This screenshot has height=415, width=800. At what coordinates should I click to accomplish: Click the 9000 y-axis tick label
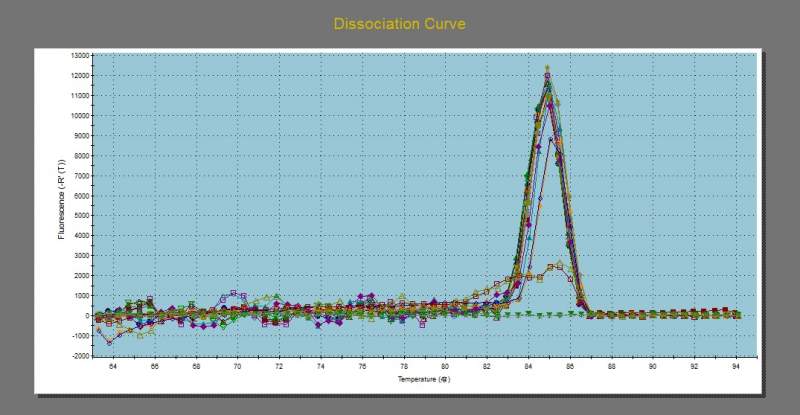[82, 135]
